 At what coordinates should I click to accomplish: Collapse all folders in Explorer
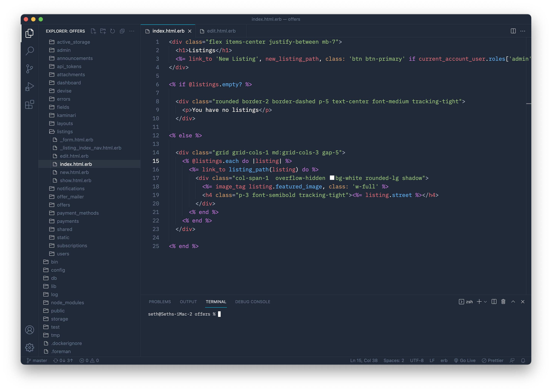(122, 31)
